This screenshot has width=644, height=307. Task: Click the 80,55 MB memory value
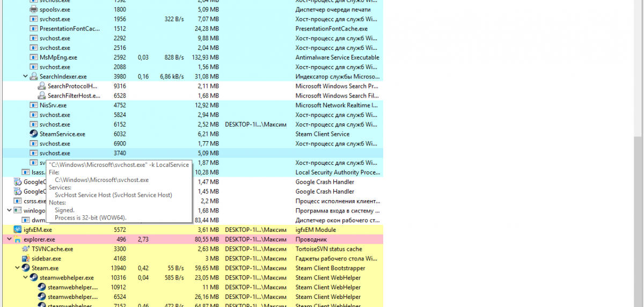pos(207,239)
